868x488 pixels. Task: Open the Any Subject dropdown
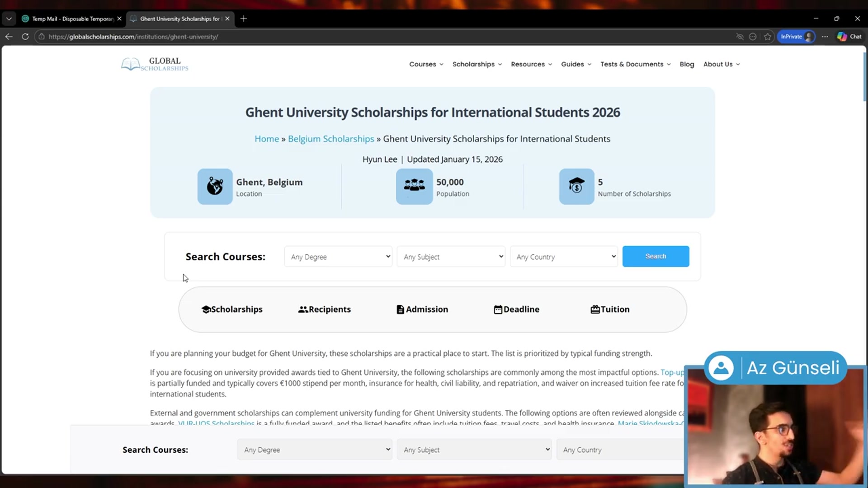451,256
